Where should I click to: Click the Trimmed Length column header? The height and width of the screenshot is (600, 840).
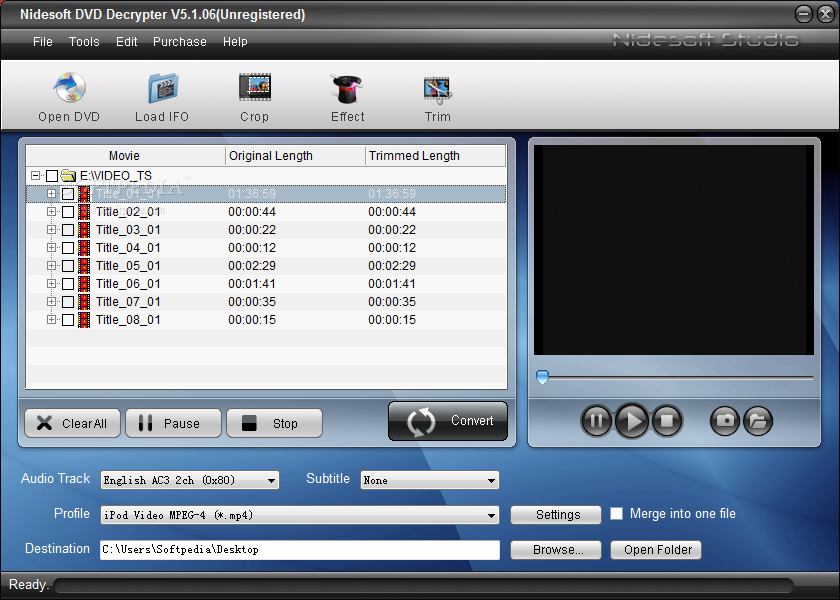pos(435,156)
